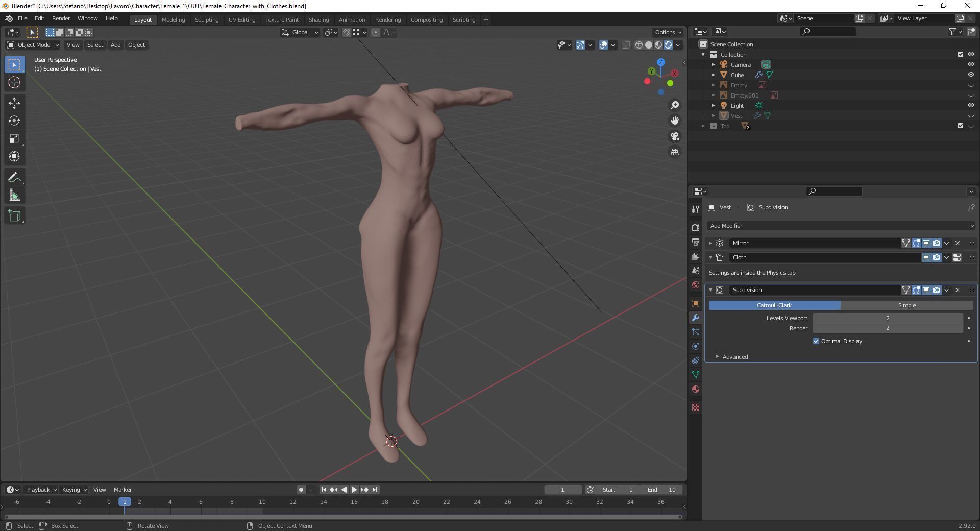Activate the Annotate pencil tool
The height and width of the screenshot is (531, 980).
click(x=14, y=178)
